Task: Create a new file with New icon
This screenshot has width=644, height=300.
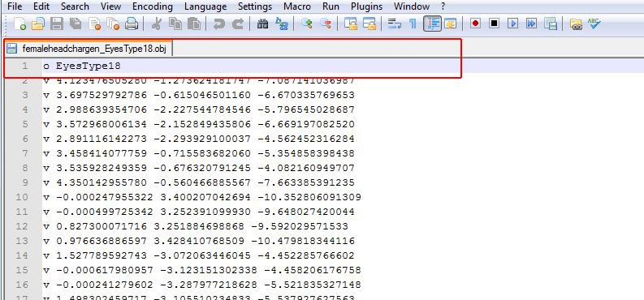Action: (x=19, y=24)
